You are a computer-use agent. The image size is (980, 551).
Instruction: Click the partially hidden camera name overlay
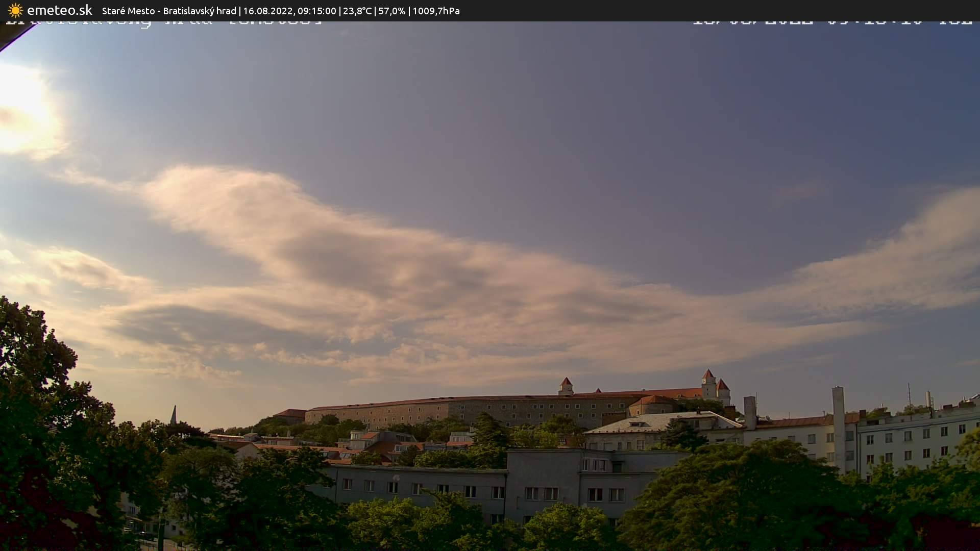click(163, 23)
